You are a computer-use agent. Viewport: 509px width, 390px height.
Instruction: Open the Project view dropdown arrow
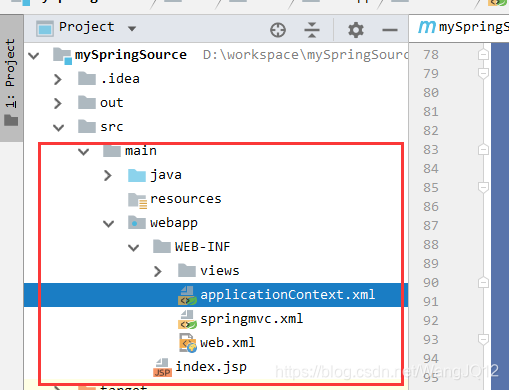132,29
